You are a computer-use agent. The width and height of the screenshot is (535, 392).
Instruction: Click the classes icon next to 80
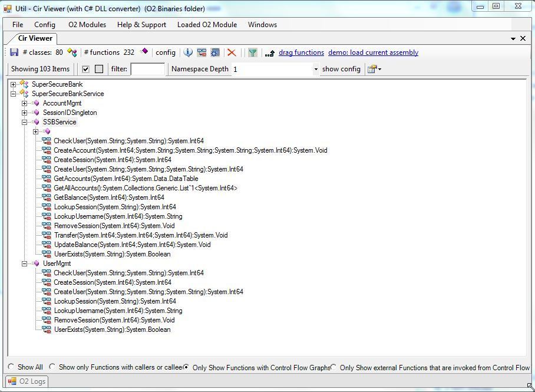(72, 52)
